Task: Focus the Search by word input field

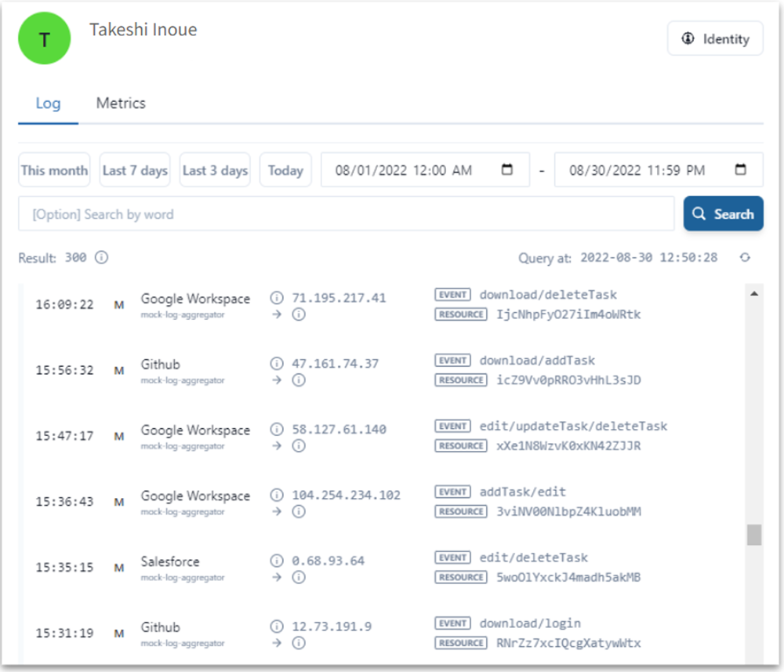Action: (346, 214)
